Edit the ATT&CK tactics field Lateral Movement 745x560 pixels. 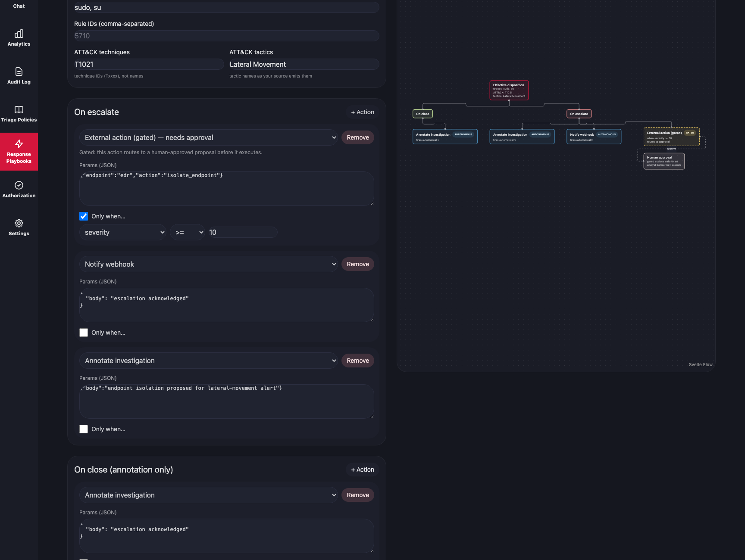pos(304,64)
